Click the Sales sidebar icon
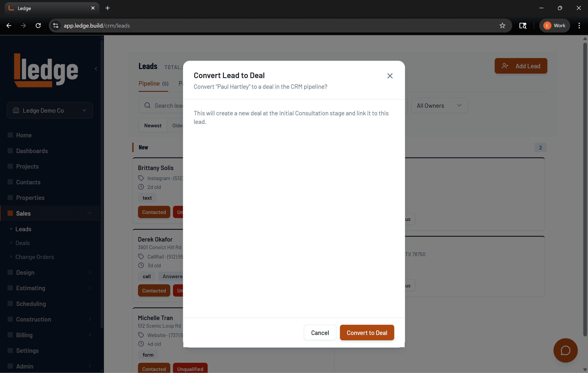The width and height of the screenshot is (588, 373). (x=10, y=213)
